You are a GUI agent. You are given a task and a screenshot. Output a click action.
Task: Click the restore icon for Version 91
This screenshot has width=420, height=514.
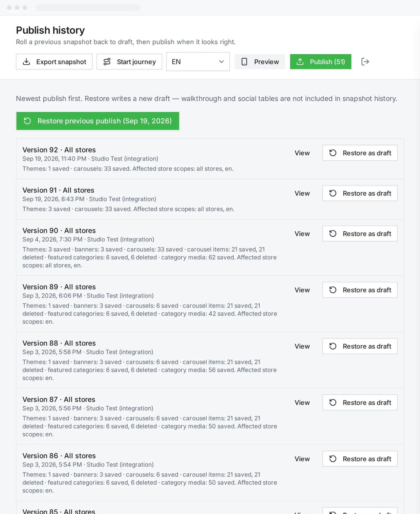333,193
